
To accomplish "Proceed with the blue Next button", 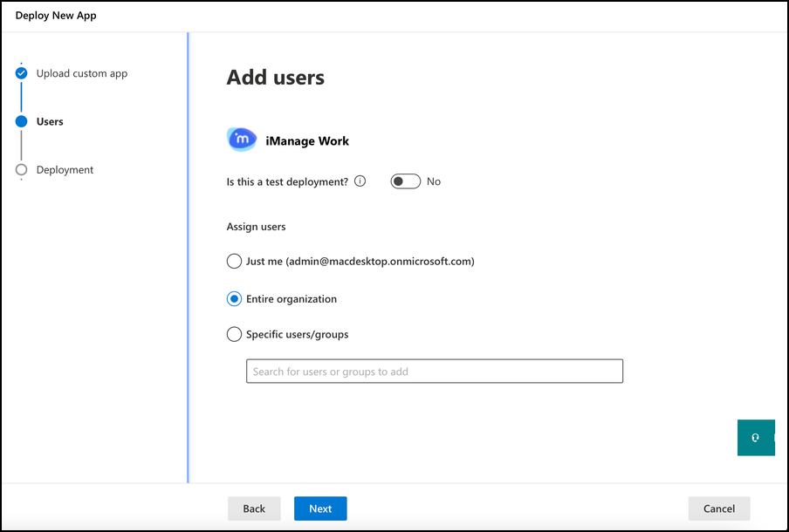I will click(x=320, y=508).
